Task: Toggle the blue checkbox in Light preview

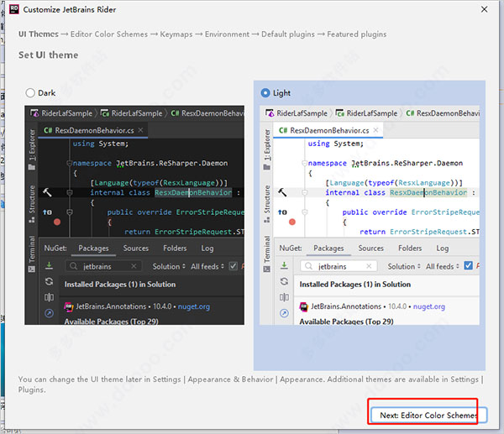Action: [x=469, y=265]
